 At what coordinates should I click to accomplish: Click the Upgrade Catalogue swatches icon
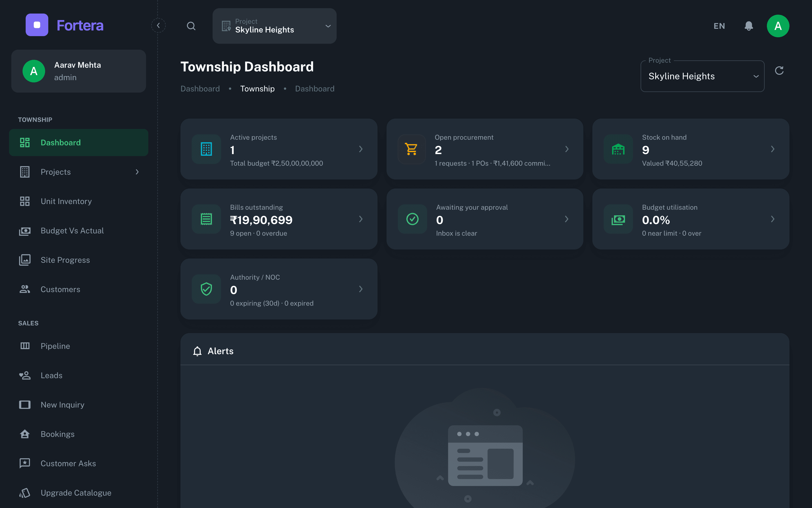25,493
